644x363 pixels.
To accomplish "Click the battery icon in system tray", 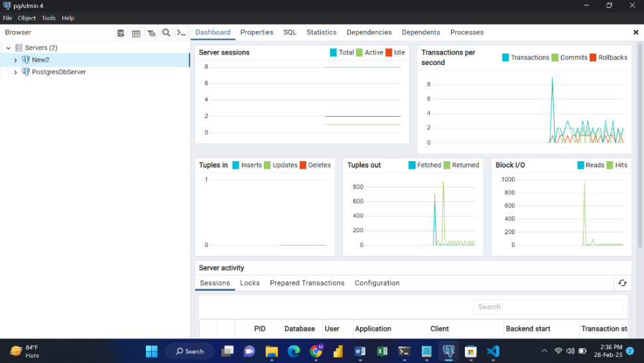I will [582, 351].
